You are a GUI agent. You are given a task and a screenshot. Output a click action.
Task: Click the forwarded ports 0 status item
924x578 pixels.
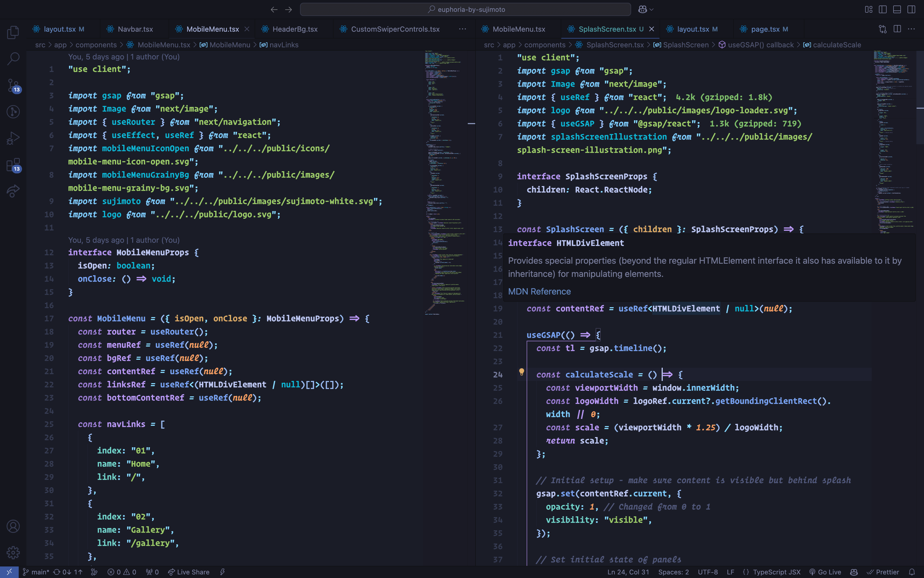[x=152, y=572]
